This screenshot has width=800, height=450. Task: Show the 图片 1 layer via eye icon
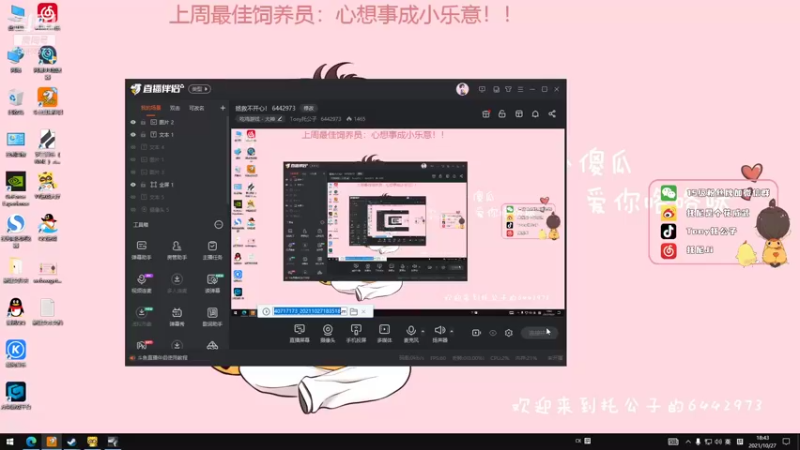click(x=133, y=160)
